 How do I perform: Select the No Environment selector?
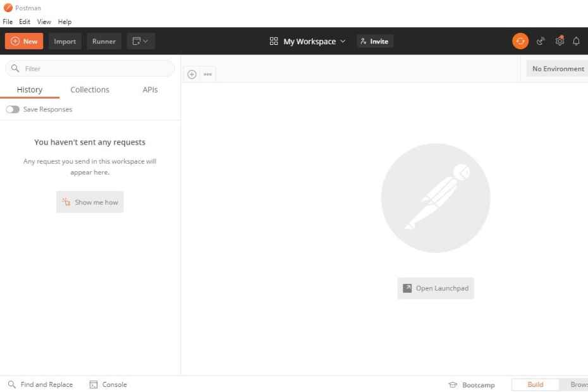click(559, 68)
